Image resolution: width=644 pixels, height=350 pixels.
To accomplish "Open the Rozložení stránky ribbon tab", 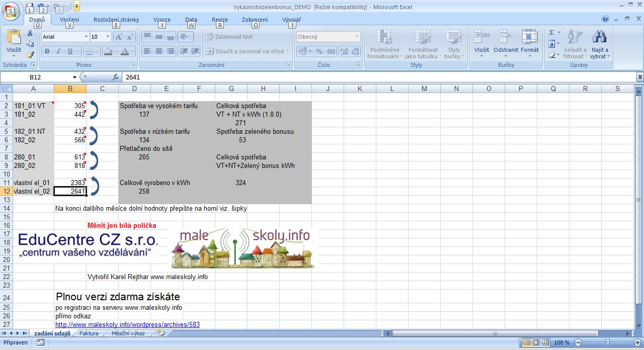I will tap(116, 20).
